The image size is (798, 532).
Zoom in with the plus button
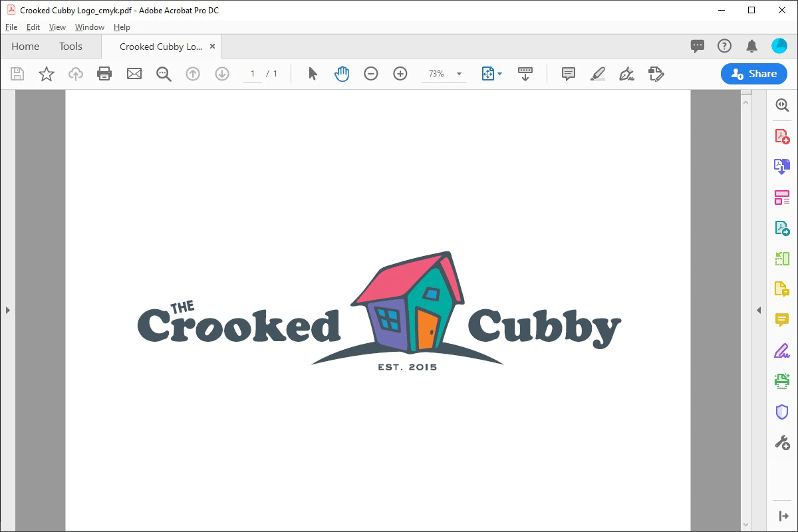[400, 74]
